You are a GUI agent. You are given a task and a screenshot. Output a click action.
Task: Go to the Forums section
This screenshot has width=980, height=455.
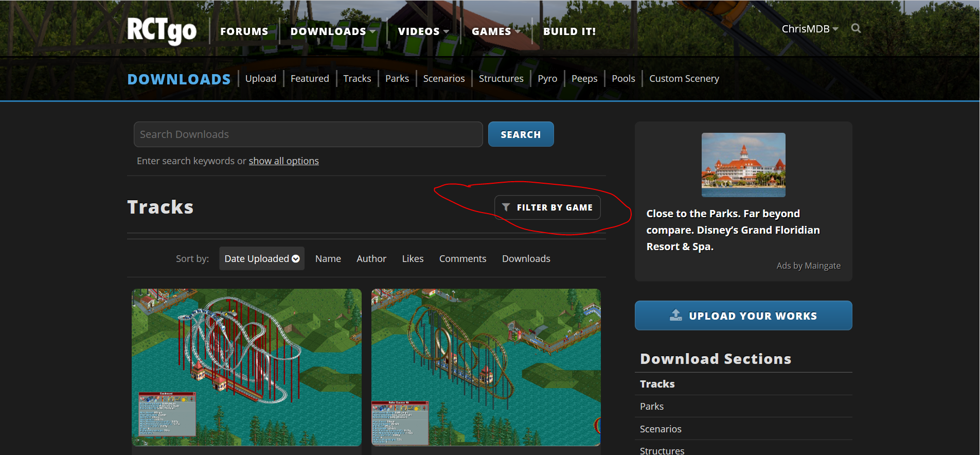pos(244,31)
